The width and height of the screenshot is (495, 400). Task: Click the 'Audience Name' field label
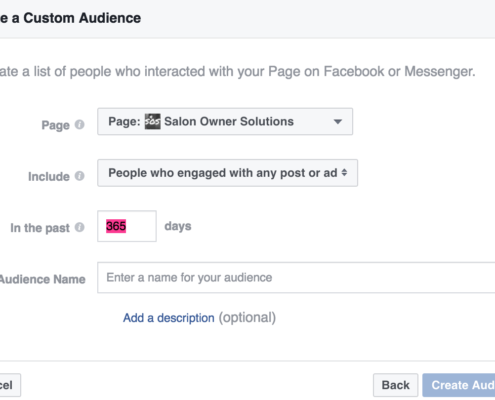tap(43, 279)
